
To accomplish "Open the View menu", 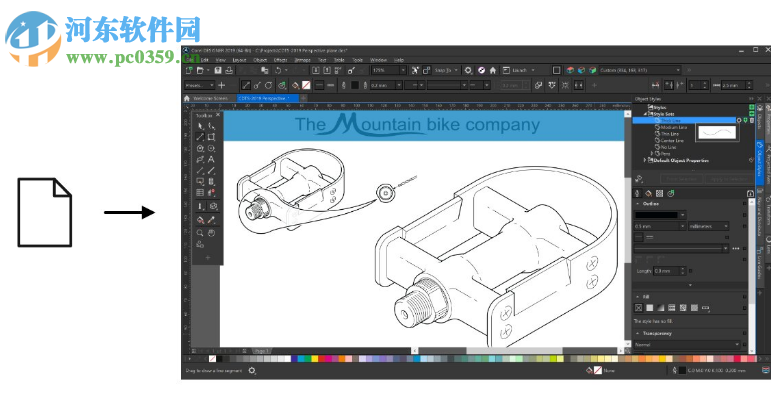I will click(x=221, y=60).
